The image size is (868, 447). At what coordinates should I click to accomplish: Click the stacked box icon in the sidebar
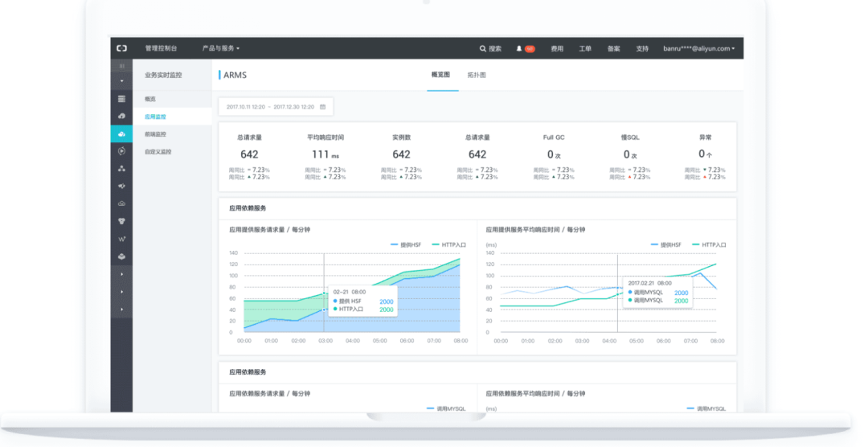[122, 256]
